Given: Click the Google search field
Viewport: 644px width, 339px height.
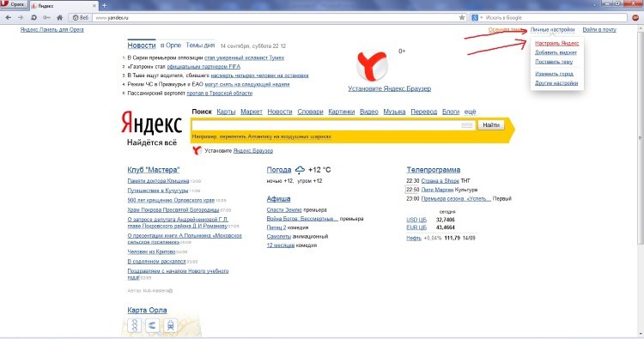Looking at the screenshot, I should [x=556, y=18].
